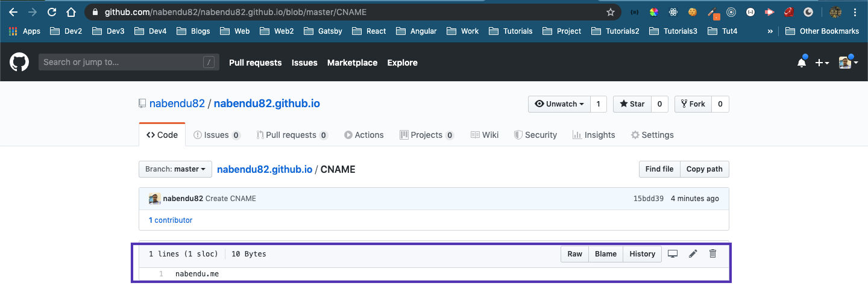Click the nabendu.me file content text

coord(197,274)
